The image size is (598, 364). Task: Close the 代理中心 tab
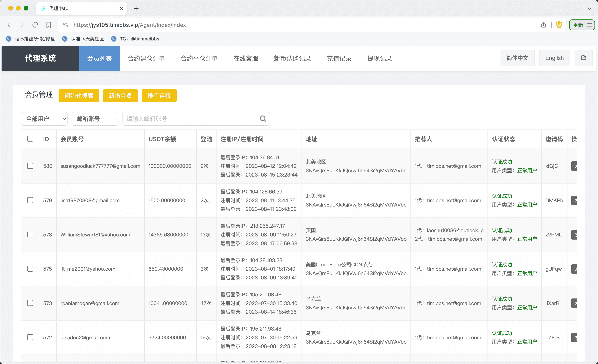pyautogui.click(x=122, y=9)
